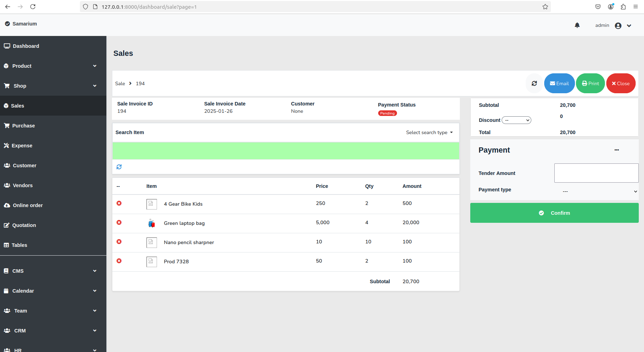Click 4 Gear Bike Kids image placeholder
The image size is (644, 352).
[x=151, y=204]
